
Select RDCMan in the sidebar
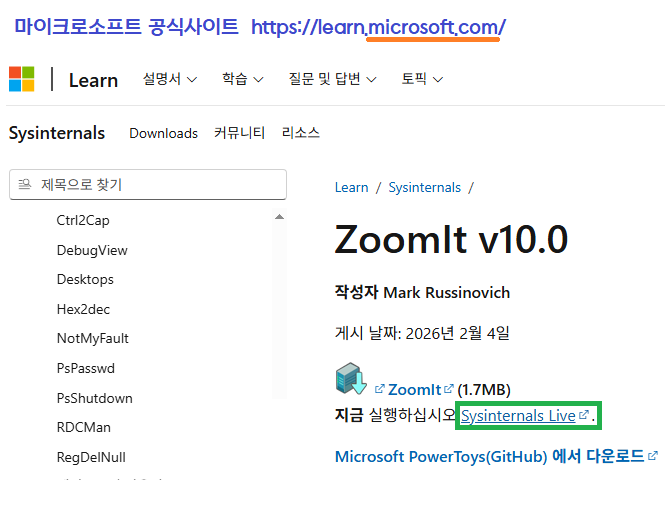pyautogui.click(x=84, y=427)
